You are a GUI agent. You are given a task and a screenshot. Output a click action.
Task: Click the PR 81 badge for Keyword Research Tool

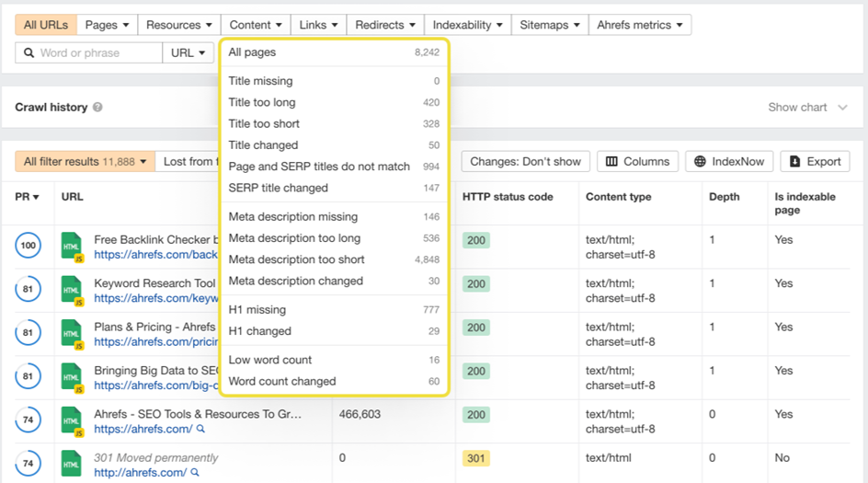[28, 289]
